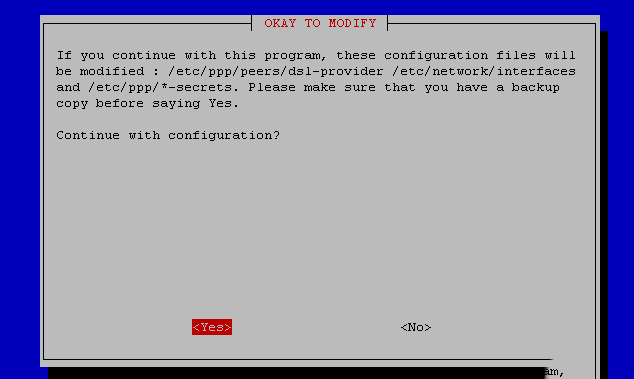Click the '/etc/ppp/*-secrets' path text
This screenshot has width=634, height=379.
coord(160,88)
